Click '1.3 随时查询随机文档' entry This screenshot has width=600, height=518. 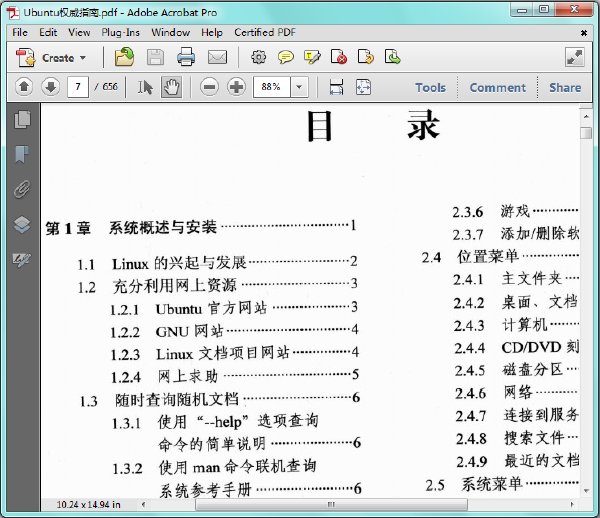[220, 400]
